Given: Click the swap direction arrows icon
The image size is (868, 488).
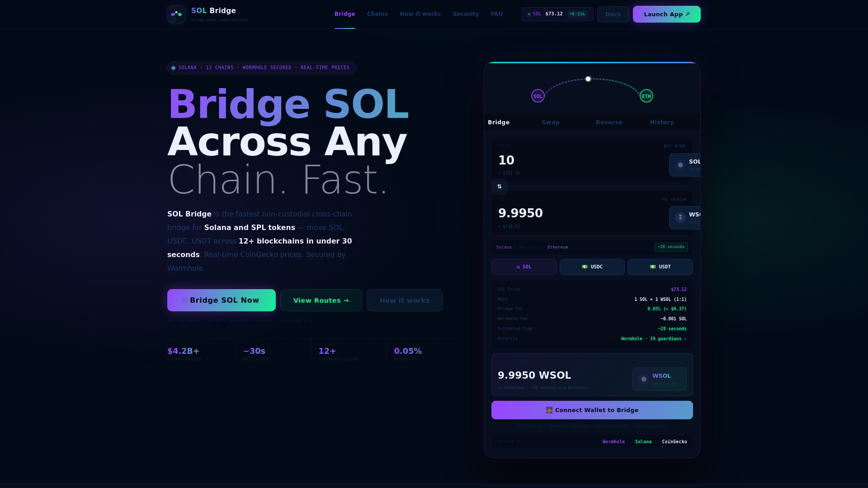Looking at the screenshot, I should pyautogui.click(x=500, y=187).
